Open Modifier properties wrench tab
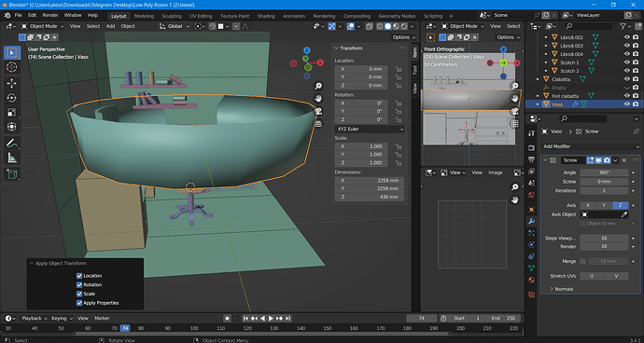Viewport: 644px width, 343px height. [531, 222]
